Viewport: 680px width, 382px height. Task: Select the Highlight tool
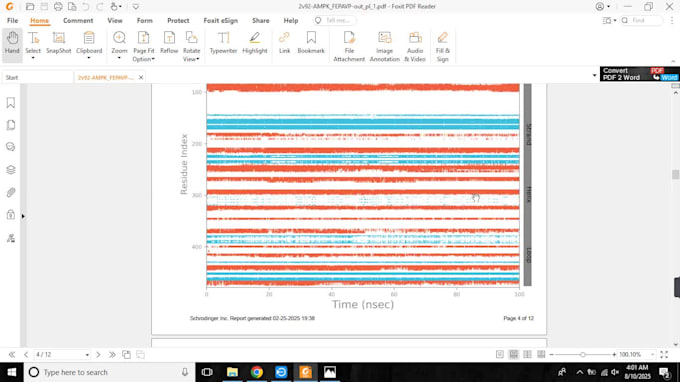255,43
